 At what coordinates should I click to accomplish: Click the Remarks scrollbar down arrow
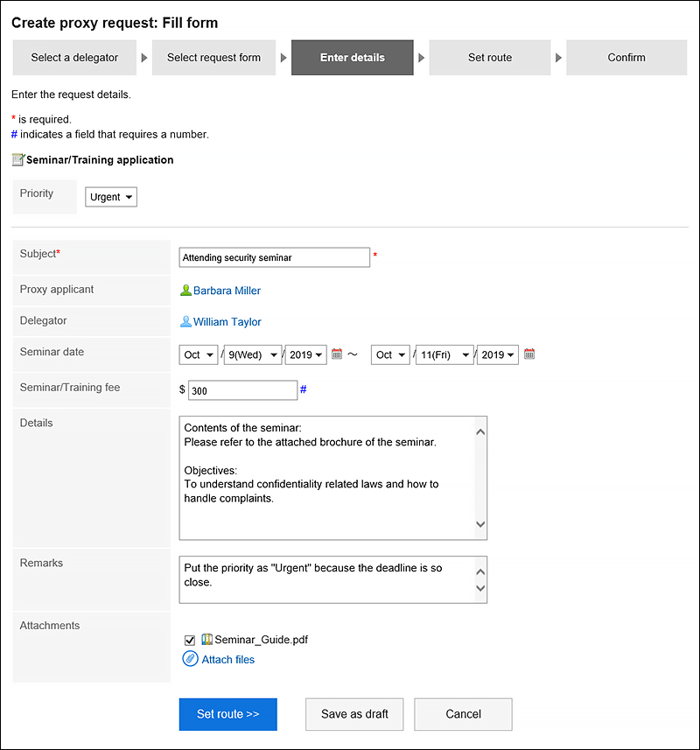pos(481,588)
